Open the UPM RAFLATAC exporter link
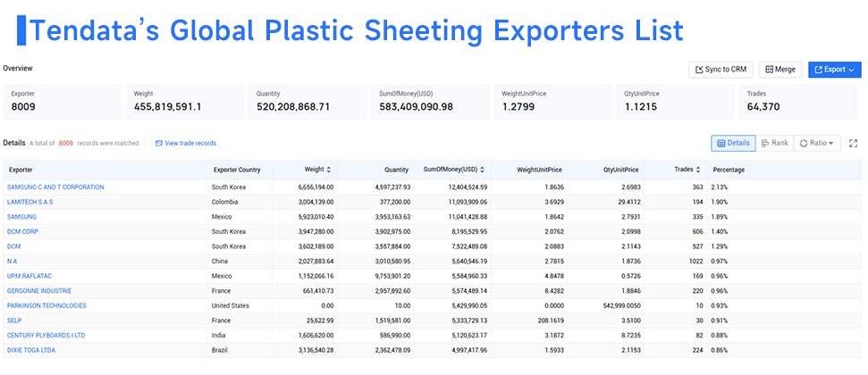 point(29,276)
